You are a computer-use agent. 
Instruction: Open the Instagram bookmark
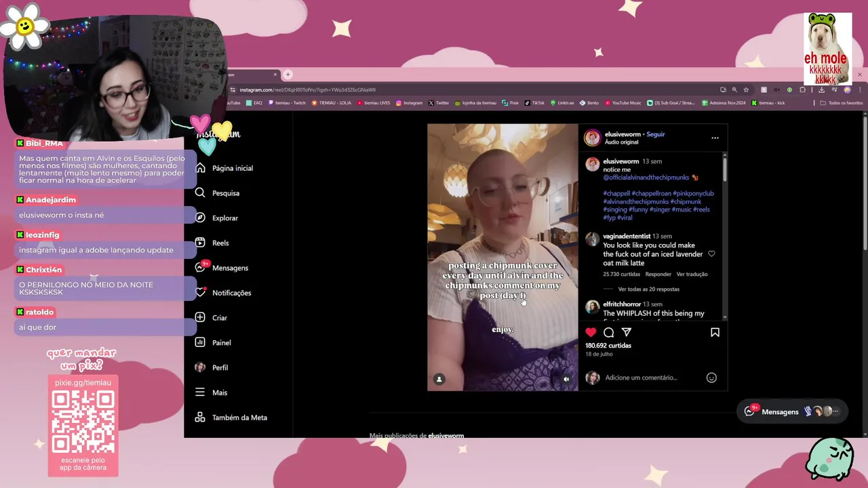pyautogui.click(x=410, y=103)
